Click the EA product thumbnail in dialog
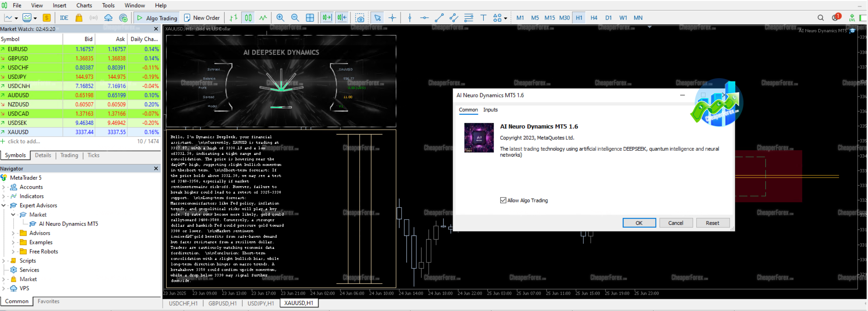Image resolution: width=868 pixels, height=311 pixels. click(x=479, y=138)
